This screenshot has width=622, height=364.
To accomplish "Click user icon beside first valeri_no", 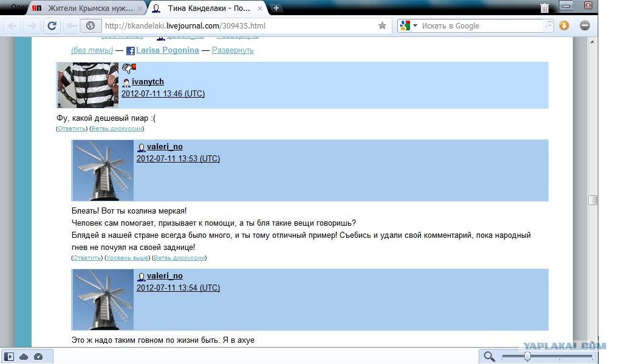I will click(x=141, y=147).
